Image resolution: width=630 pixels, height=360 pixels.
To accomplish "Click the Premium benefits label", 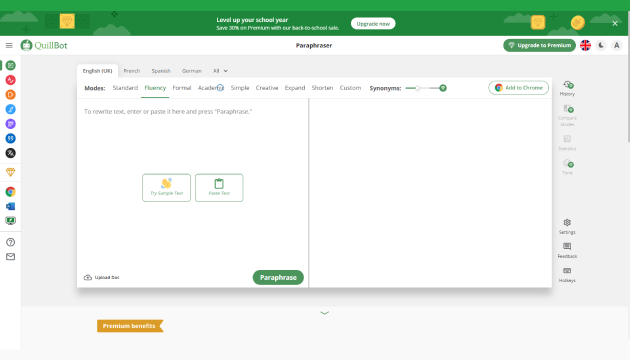I will click(x=130, y=326).
